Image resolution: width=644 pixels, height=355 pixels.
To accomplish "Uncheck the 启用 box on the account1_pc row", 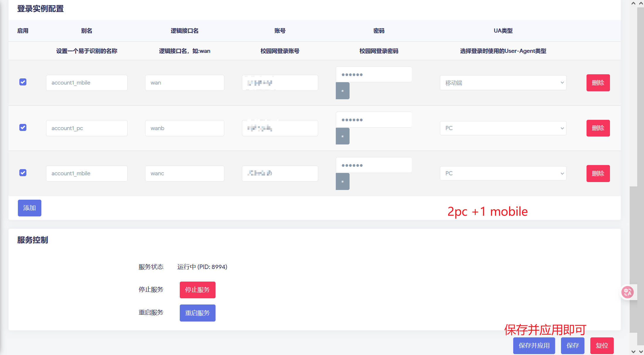I will (23, 127).
